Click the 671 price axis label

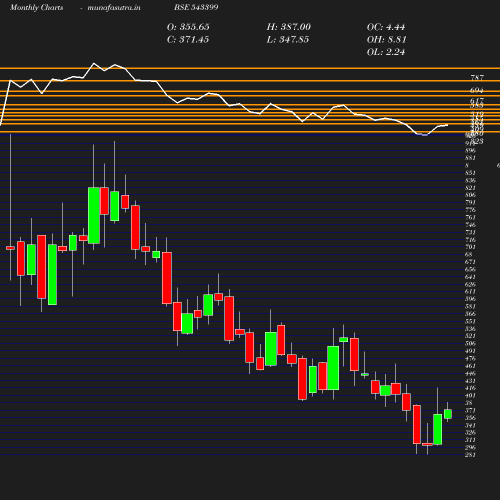point(470,262)
